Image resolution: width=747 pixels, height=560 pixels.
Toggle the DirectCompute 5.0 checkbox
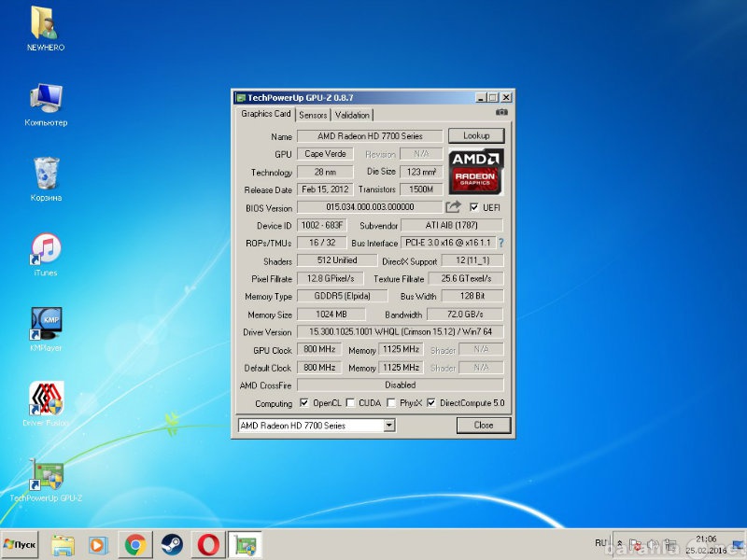(431, 403)
